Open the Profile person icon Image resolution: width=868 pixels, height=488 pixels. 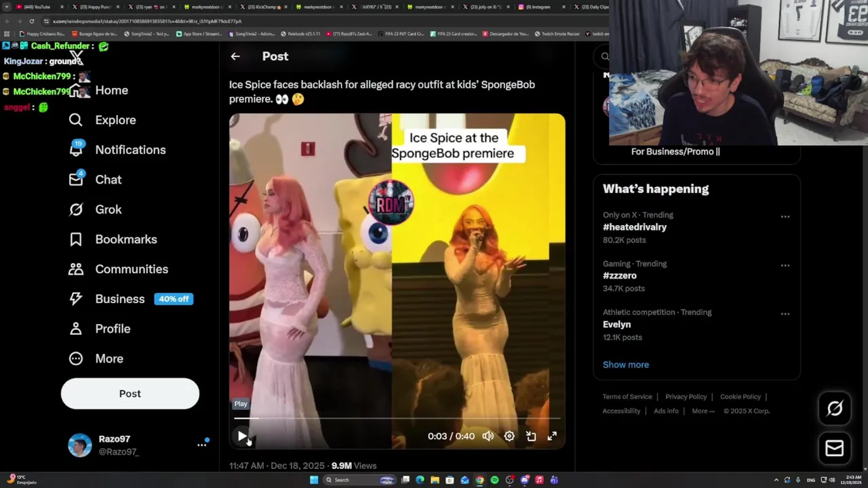pyautogui.click(x=75, y=329)
